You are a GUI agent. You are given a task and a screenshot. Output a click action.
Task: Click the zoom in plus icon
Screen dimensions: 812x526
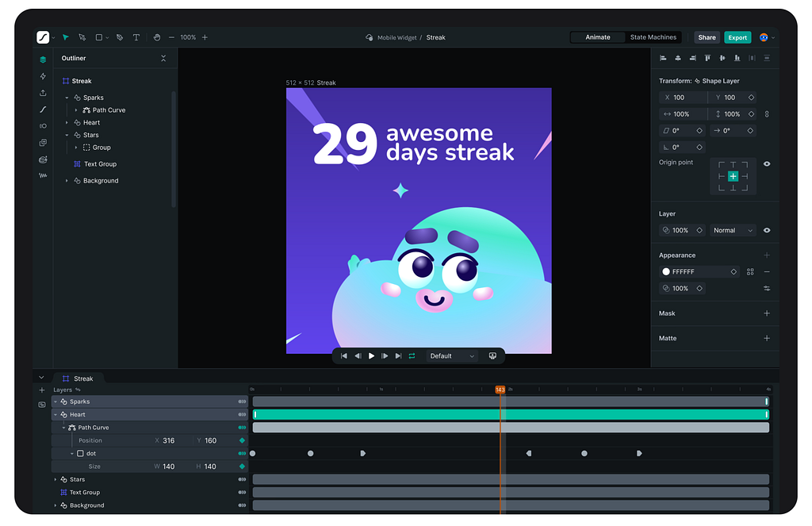point(205,37)
